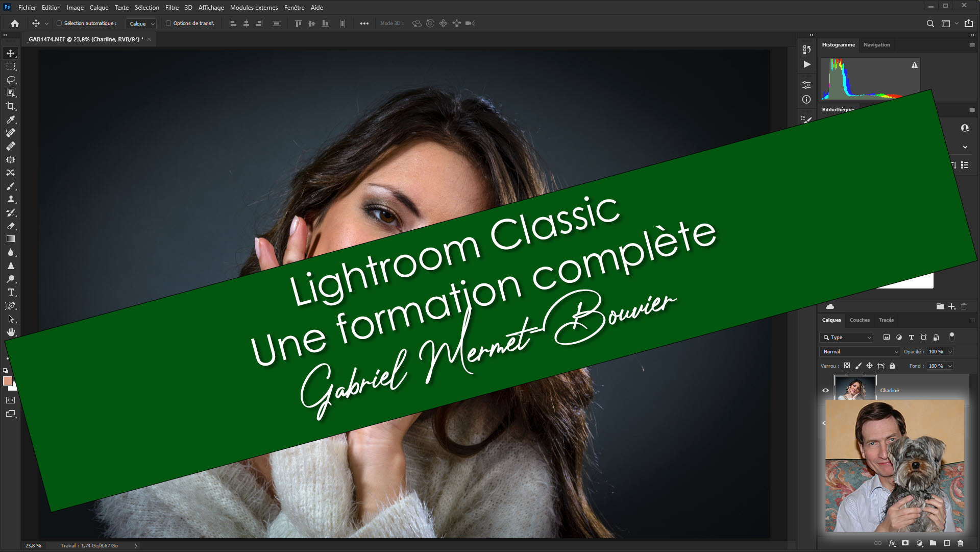Select the Clone Stamp tool
The image size is (980, 552).
pyautogui.click(x=10, y=199)
